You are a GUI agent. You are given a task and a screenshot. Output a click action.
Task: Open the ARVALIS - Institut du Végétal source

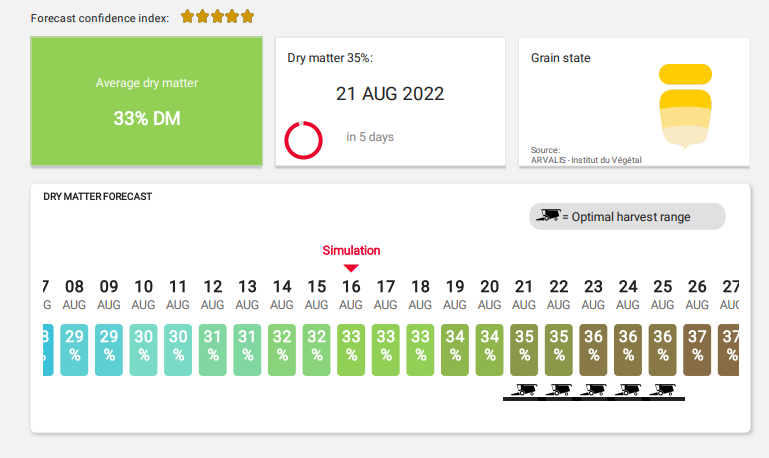[586, 160]
